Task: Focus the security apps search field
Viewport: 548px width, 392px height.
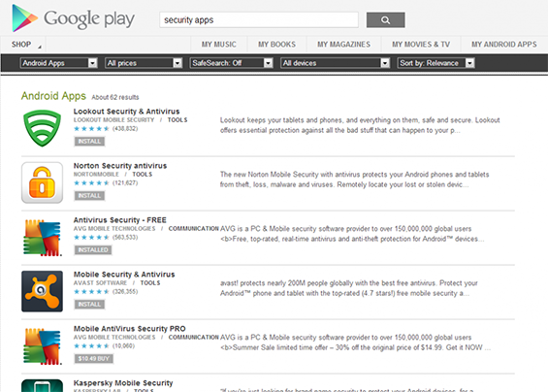Action: click(x=259, y=20)
